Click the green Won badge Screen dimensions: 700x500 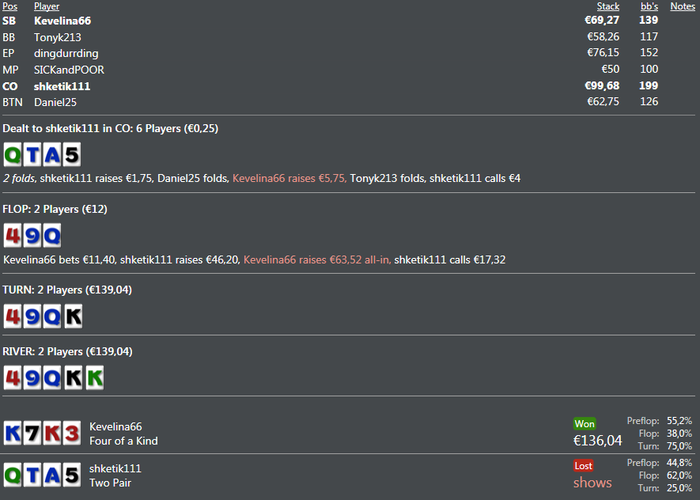point(584,424)
